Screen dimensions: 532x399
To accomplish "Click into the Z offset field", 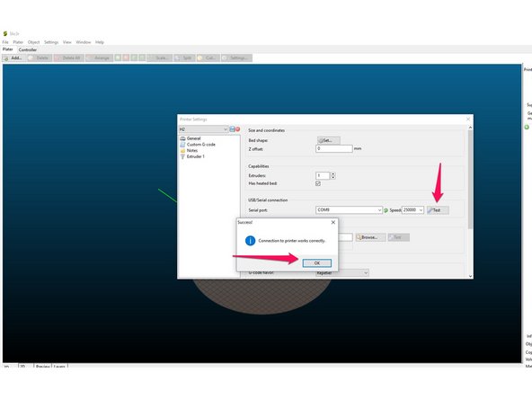I will (334, 148).
